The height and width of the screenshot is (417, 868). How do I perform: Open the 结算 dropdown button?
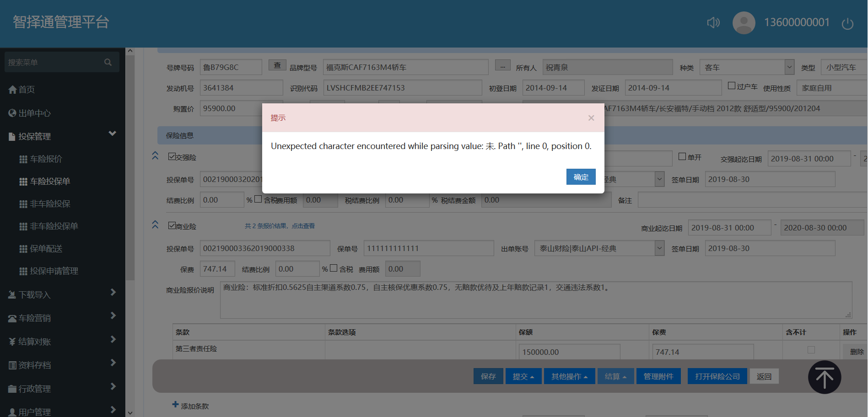tap(616, 376)
